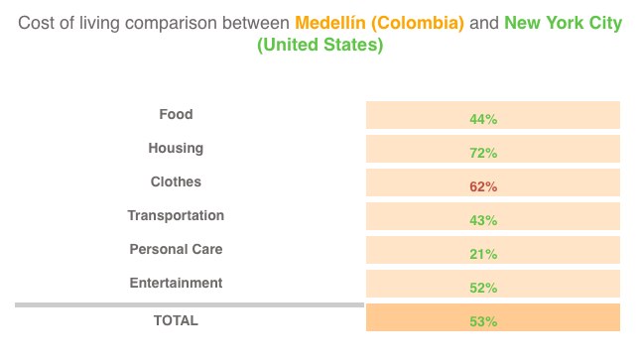Click the darker orange 53% total bar
The image size is (644, 361).
(x=493, y=317)
